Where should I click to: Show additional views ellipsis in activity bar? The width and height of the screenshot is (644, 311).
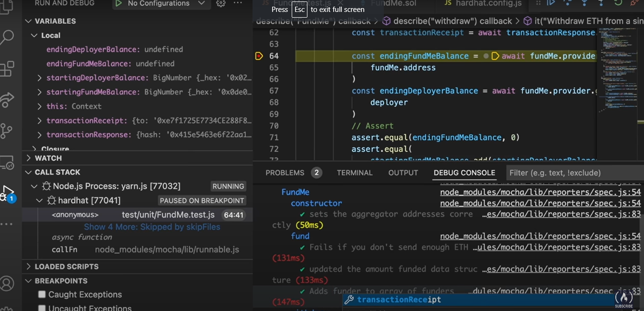pos(7,224)
